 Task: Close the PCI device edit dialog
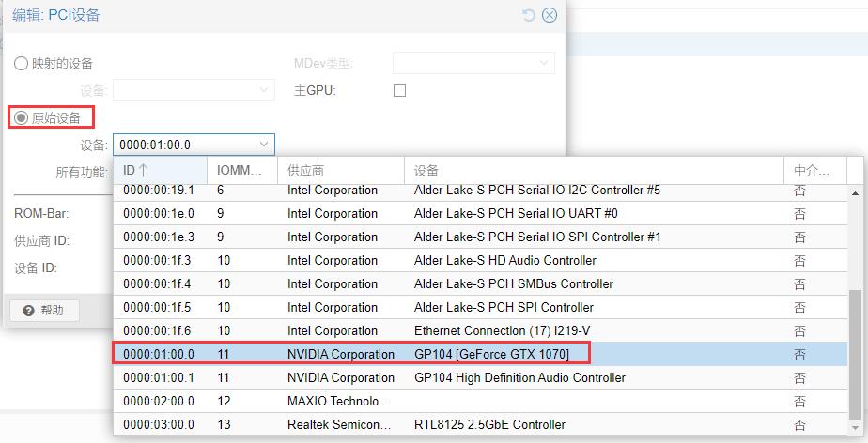(550, 15)
